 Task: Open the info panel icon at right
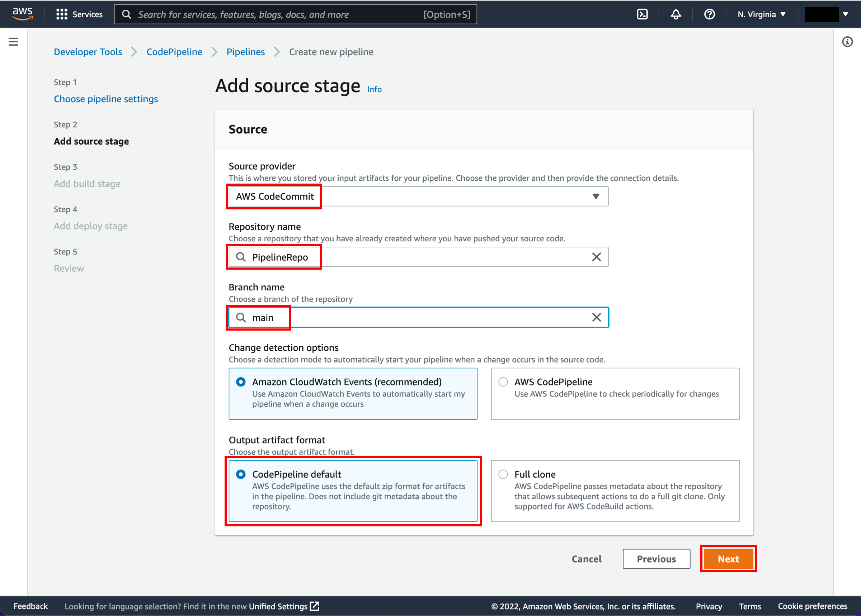(847, 42)
